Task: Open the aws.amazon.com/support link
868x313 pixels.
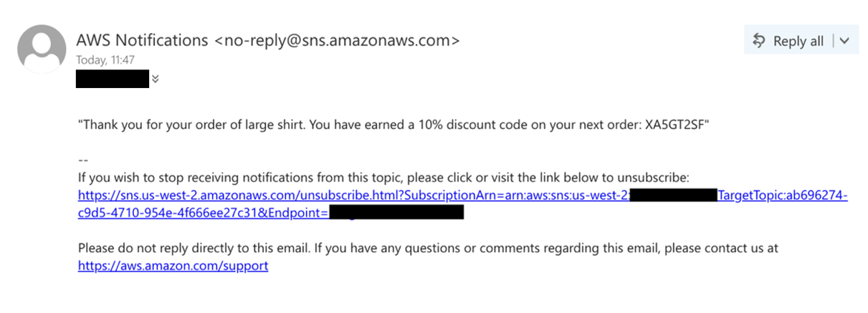Action: point(173,266)
